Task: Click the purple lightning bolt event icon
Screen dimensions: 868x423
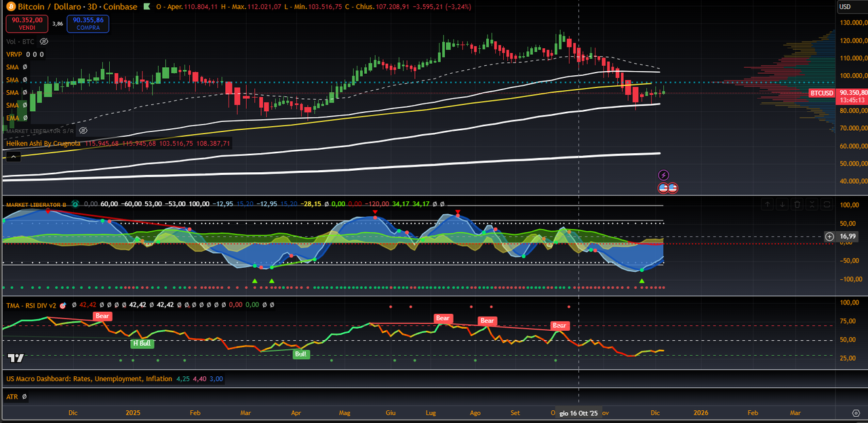Action: 664,175
